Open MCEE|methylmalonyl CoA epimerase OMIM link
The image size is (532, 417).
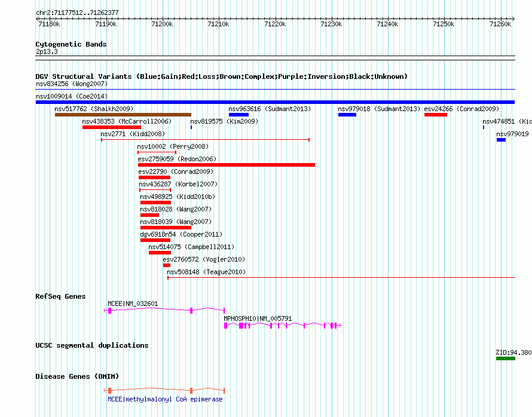[165, 399]
